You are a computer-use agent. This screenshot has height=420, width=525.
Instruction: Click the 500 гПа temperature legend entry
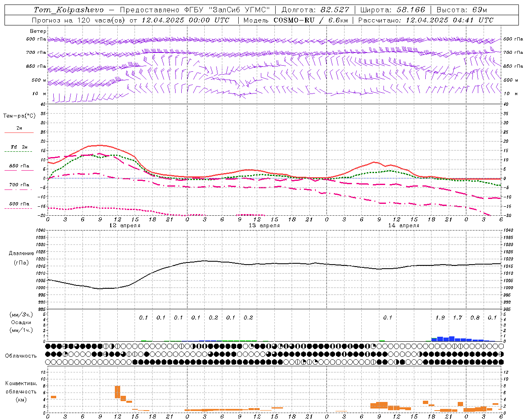point(19,204)
